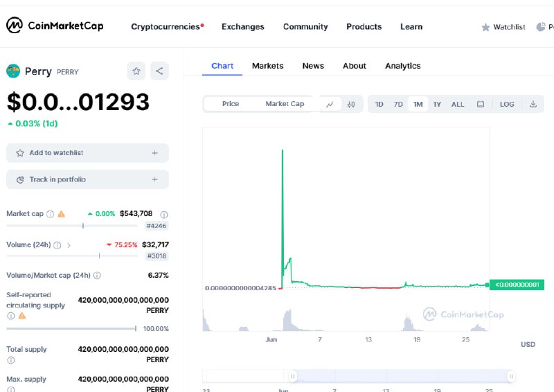Expand Add to watchlist plus button
Viewport: 554px width, 392px height.
click(x=154, y=153)
